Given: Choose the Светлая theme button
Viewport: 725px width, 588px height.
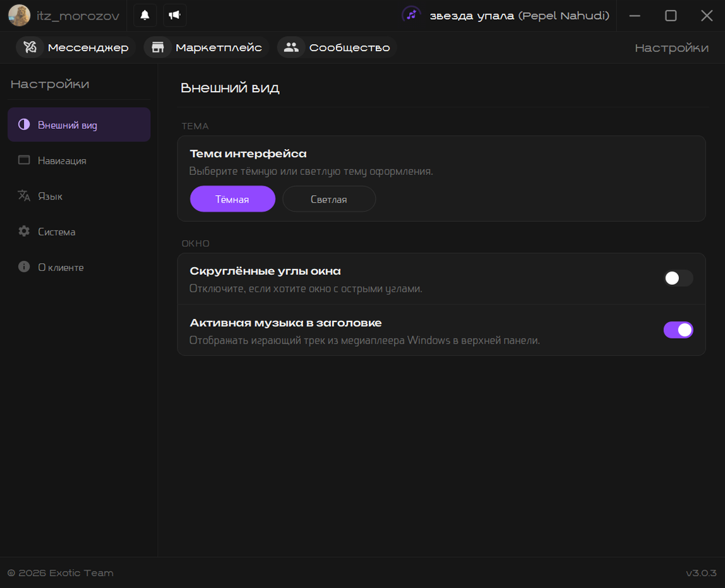Looking at the screenshot, I should tap(329, 199).
